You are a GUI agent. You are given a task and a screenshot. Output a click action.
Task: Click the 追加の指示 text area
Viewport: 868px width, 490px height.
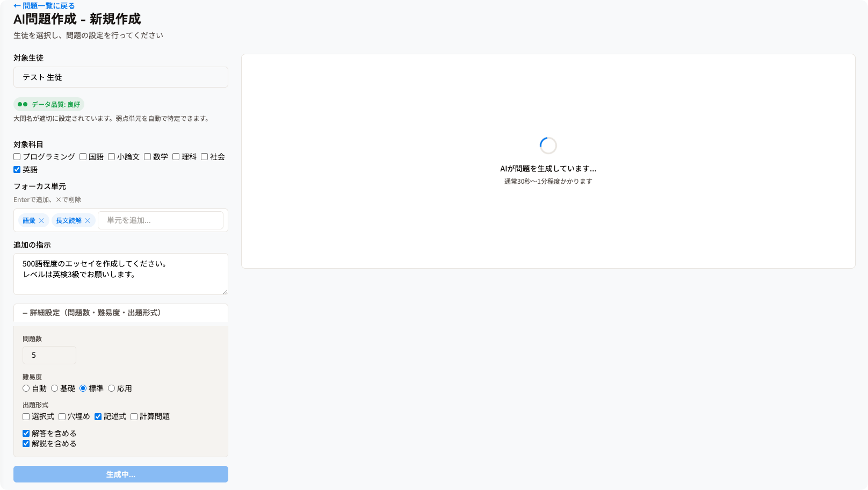click(120, 274)
